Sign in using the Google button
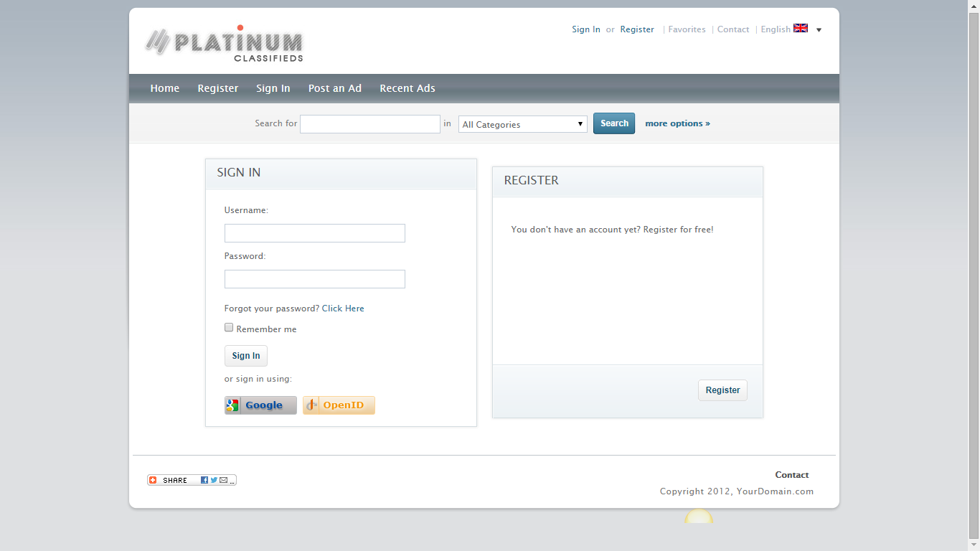This screenshot has height=551, width=980. [260, 405]
